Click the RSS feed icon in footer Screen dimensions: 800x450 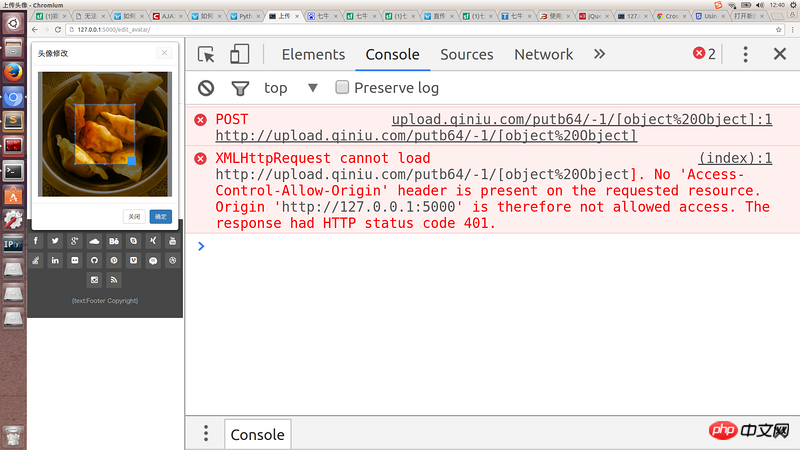[x=114, y=280]
